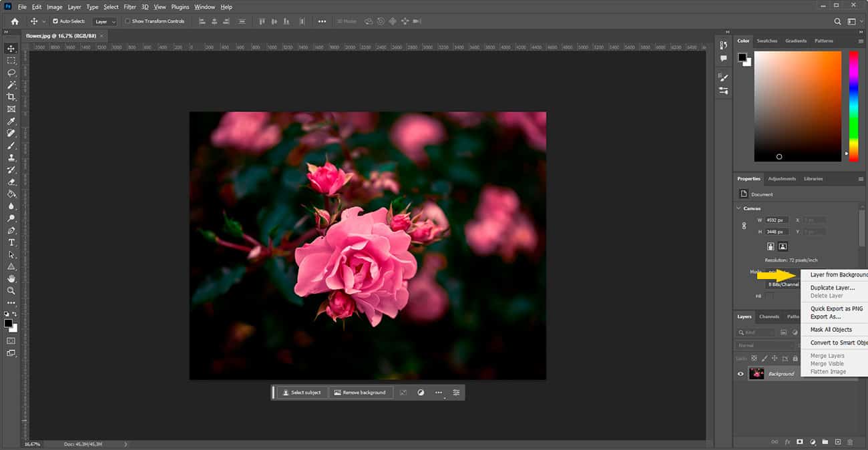Select the Horizontal Type tool
This screenshot has width=868, height=450.
[11, 242]
